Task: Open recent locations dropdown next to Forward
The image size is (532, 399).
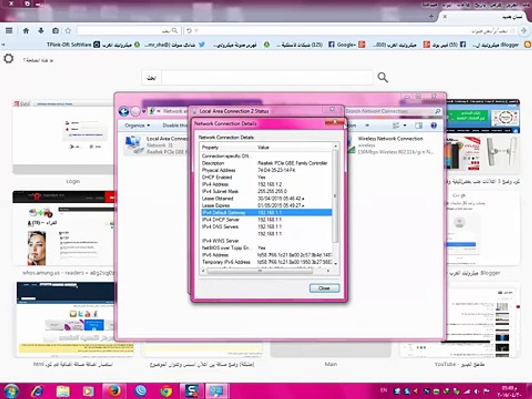Action: pos(144,111)
